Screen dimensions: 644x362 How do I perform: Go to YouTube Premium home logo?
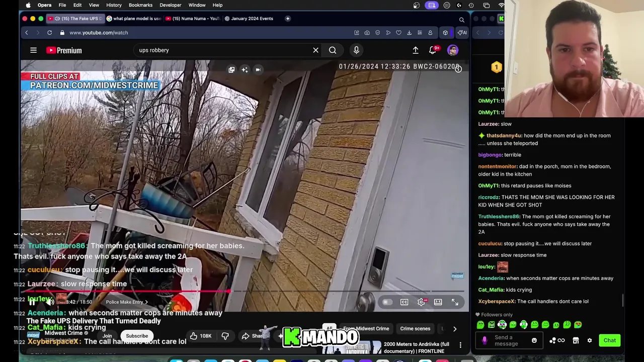[x=64, y=50]
